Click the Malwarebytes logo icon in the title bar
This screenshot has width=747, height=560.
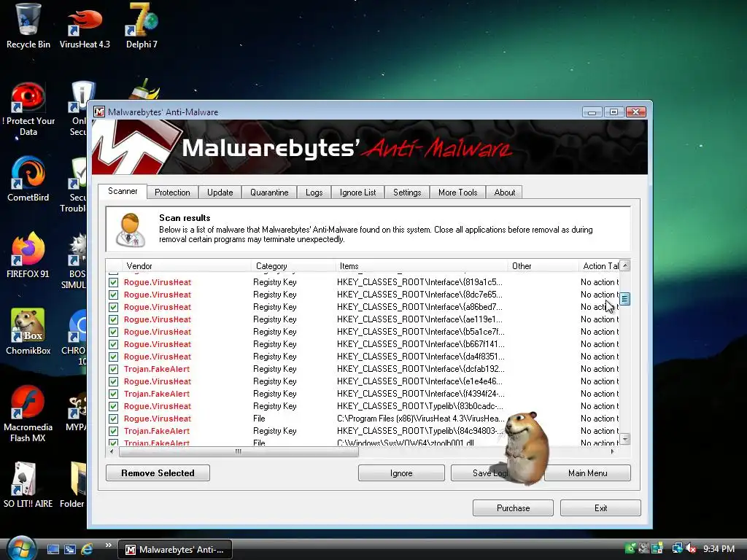tap(99, 112)
